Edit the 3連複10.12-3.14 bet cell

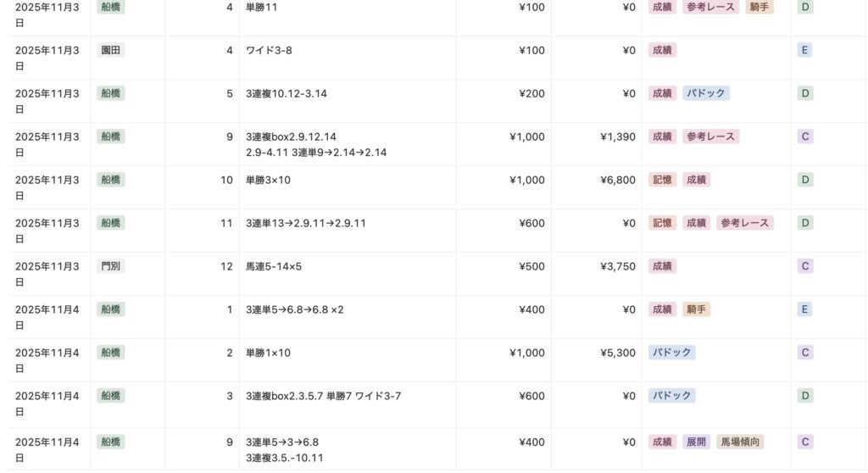(x=287, y=93)
